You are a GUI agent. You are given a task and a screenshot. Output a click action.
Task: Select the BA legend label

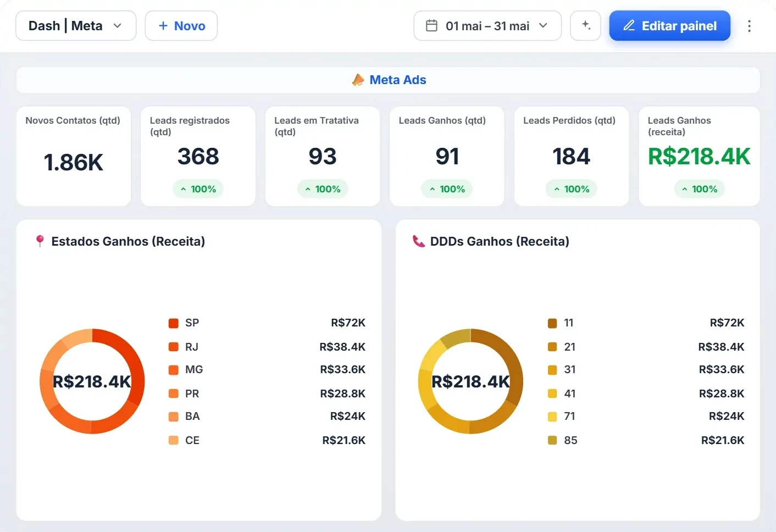click(192, 417)
